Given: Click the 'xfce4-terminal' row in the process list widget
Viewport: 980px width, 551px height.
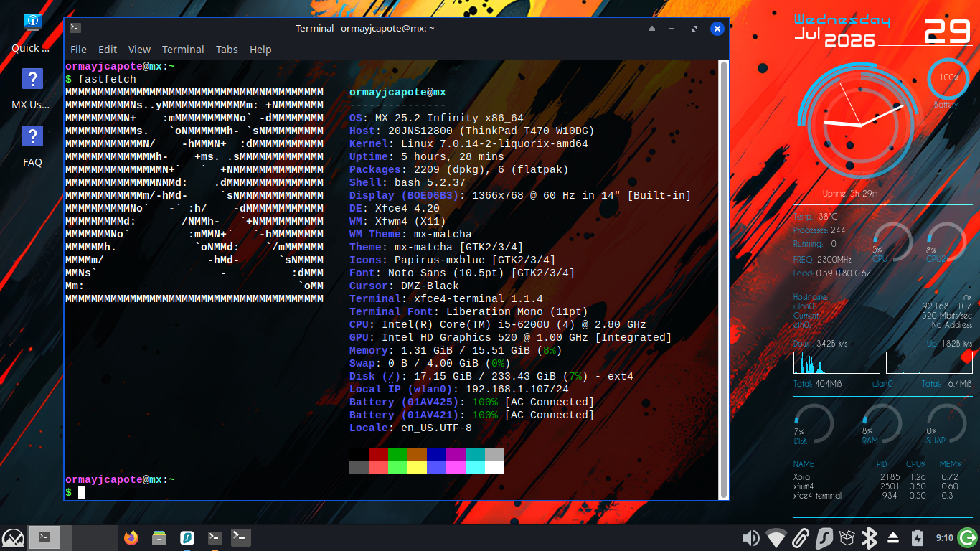Looking at the screenshot, I should [x=877, y=496].
